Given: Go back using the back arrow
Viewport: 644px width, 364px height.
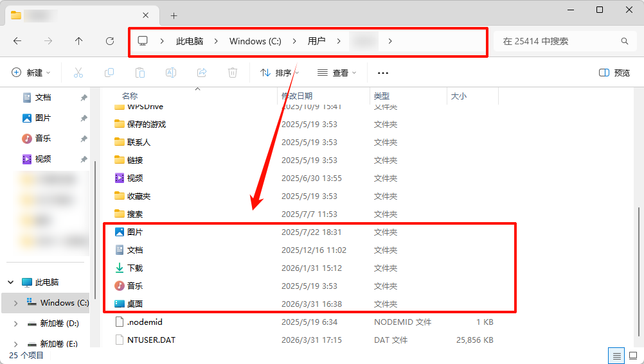Looking at the screenshot, I should click(x=17, y=41).
